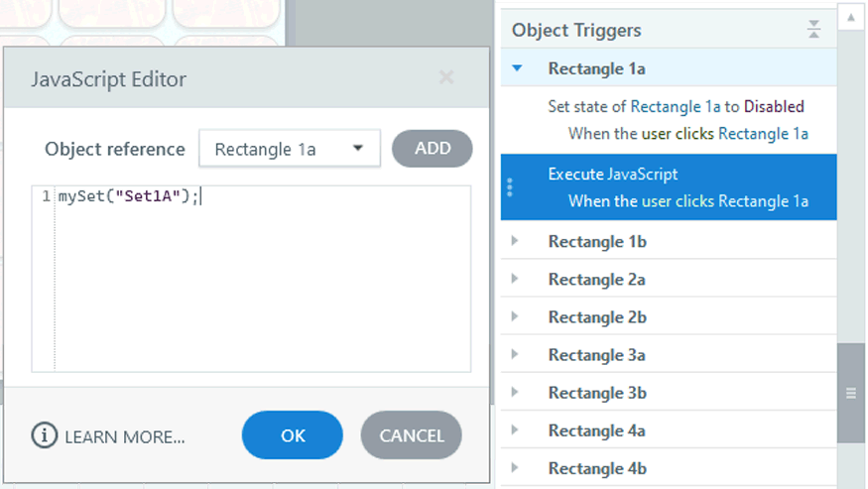Expand the Rectangle 2a triggers
Screen dimensions: 868x489
point(515,279)
